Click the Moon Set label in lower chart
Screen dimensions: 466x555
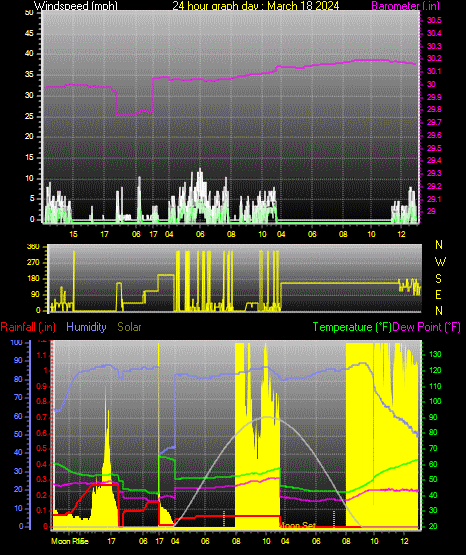[x=298, y=526]
